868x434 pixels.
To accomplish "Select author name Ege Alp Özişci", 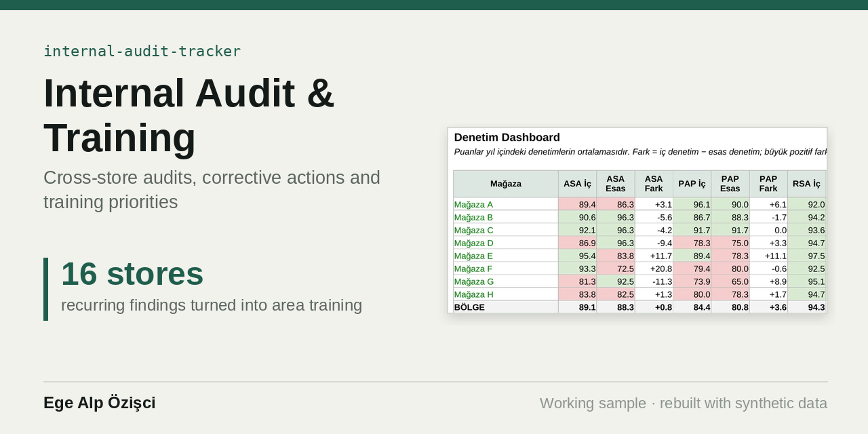I will 100,403.
